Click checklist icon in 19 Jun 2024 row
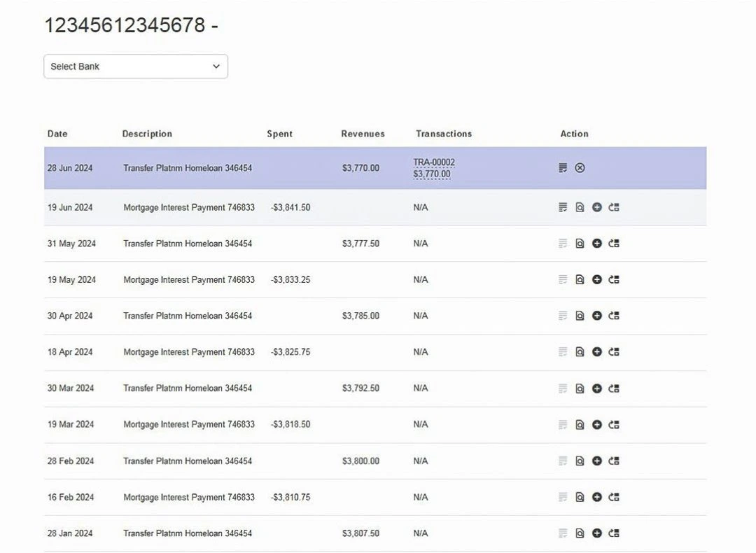The image size is (756, 553). (563, 207)
